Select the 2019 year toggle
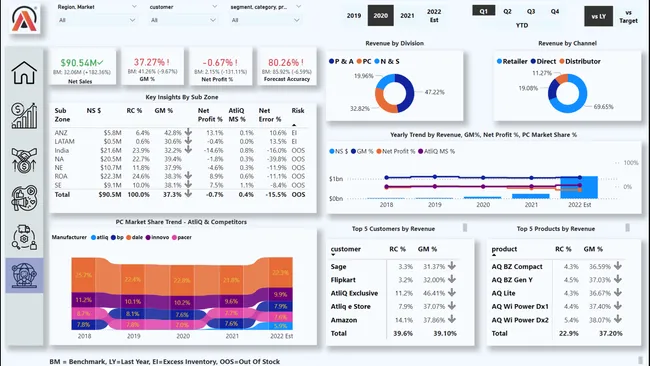 (x=354, y=15)
